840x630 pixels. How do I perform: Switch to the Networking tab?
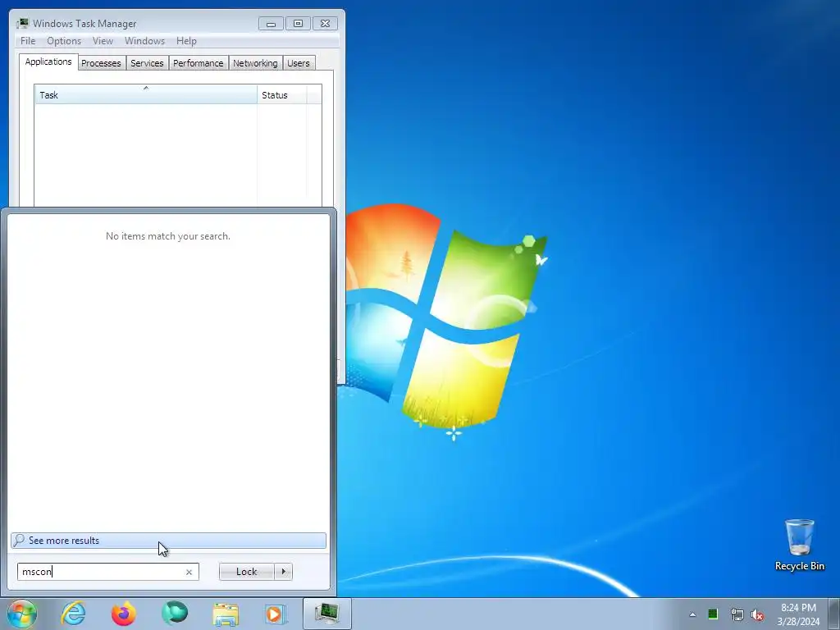255,63
